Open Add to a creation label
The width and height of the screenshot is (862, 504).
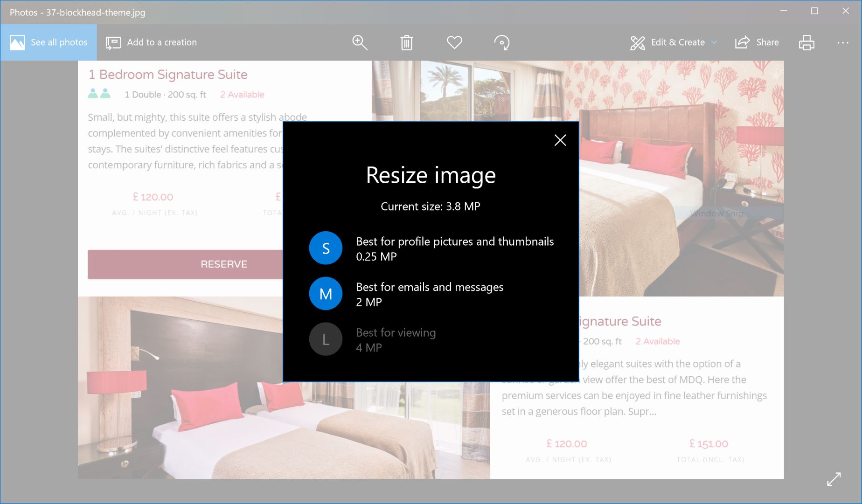point(162,42)
